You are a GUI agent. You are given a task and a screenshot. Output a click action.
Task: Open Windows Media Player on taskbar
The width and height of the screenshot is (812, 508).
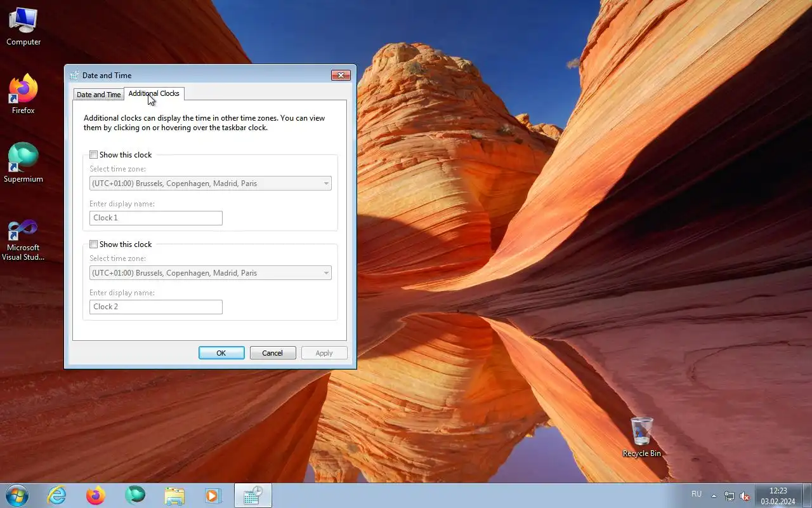click(213, 495)
